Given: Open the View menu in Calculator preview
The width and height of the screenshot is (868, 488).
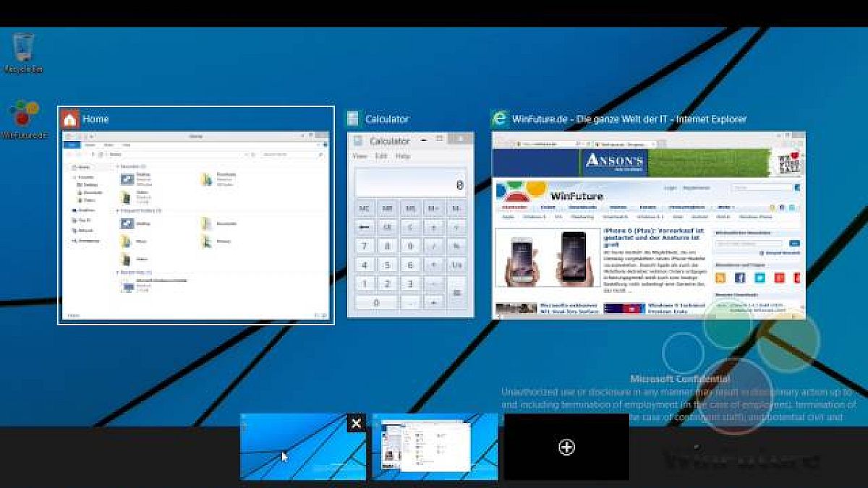Looking at the screenshot, I should [359, 156].
